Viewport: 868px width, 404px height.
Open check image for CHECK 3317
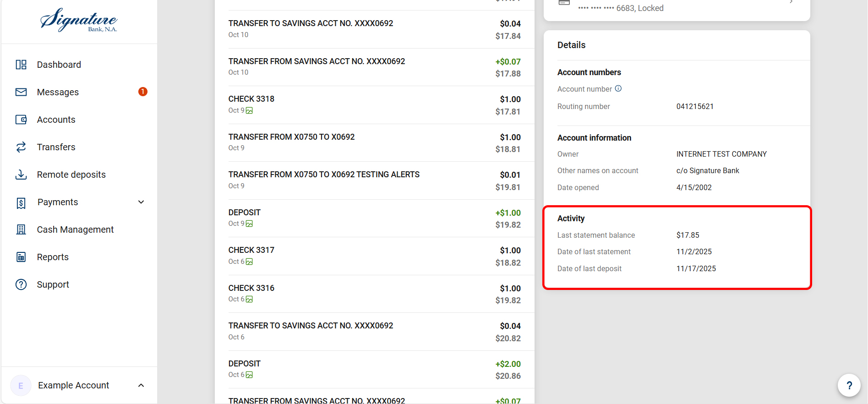click(249, 262)
